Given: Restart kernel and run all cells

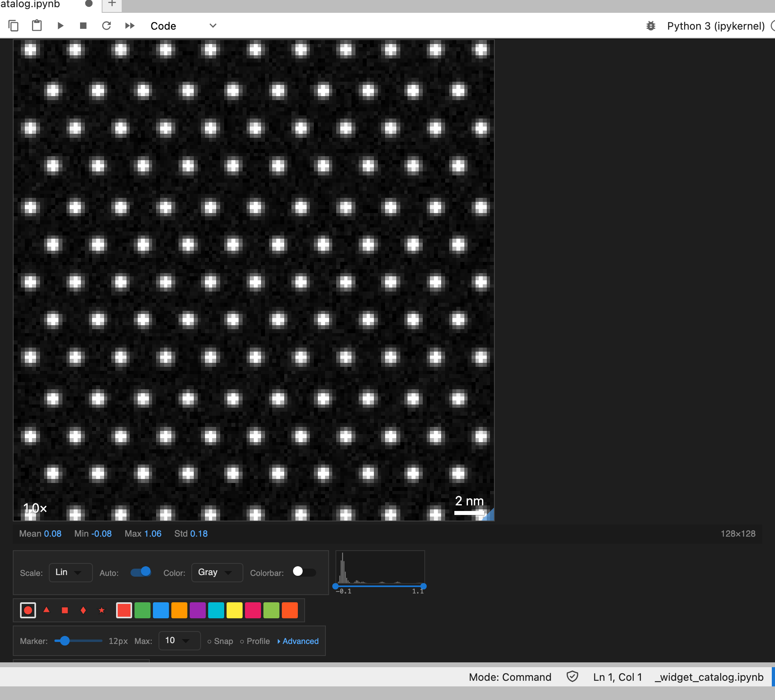Looking at the screenshot, I should (x=130, y=26).
